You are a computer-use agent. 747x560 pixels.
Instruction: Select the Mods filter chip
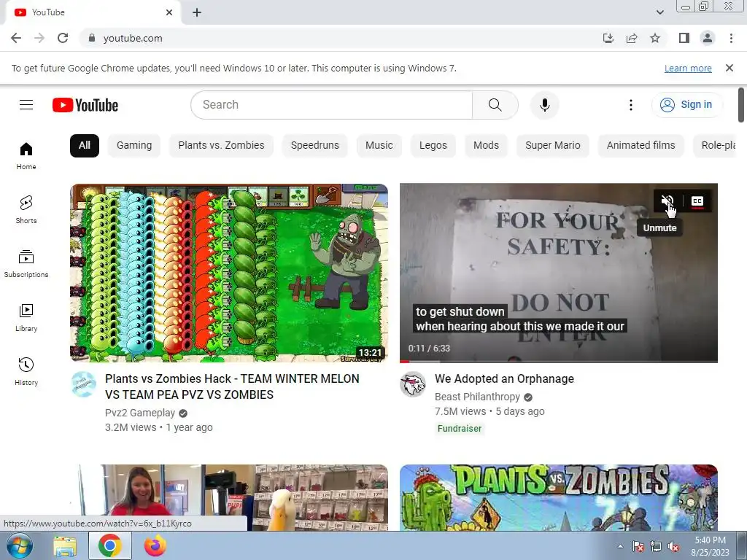[486, 146]
